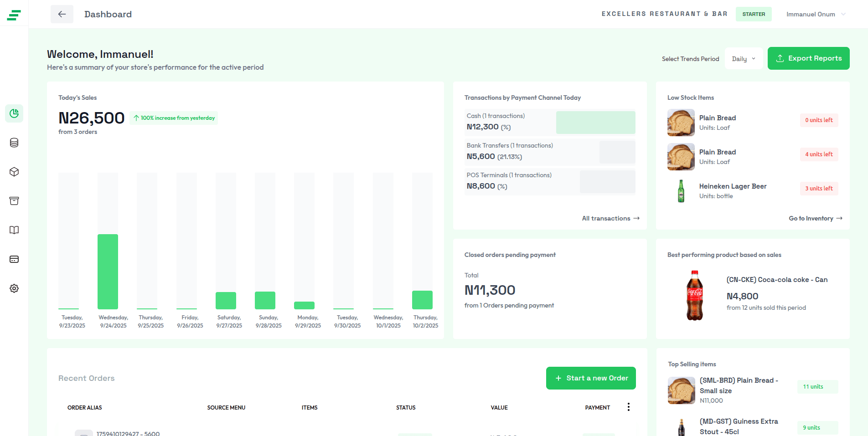Viewport: 868px width, 436px height.
Task: Click the green app logo in sidebar
Action: click(14, 15)
